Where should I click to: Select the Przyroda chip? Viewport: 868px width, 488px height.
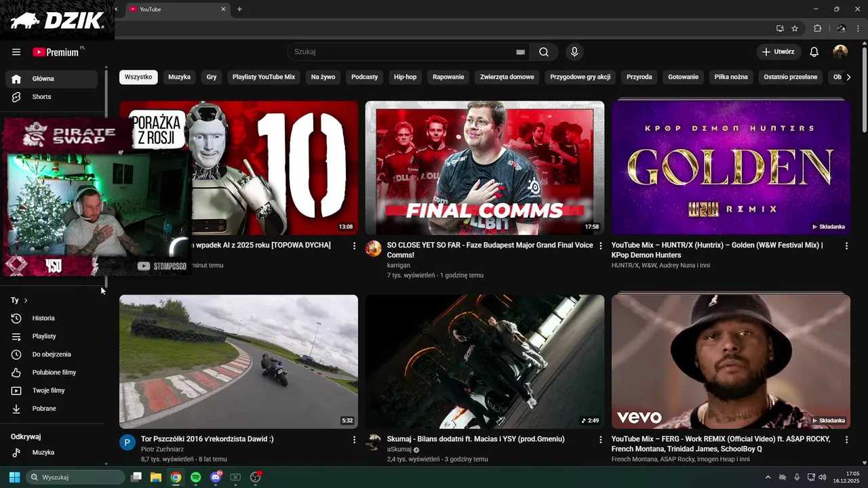tap(639, 77)
